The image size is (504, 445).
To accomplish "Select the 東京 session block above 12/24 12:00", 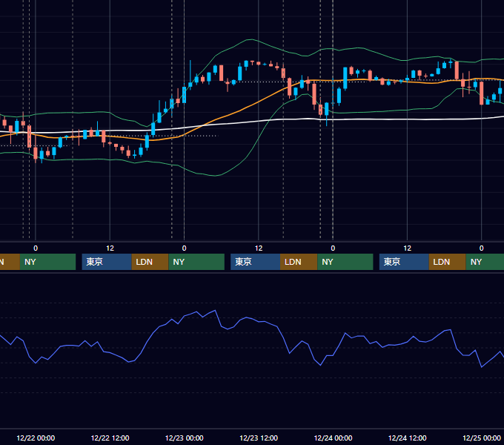I will [x=404, y=262].
